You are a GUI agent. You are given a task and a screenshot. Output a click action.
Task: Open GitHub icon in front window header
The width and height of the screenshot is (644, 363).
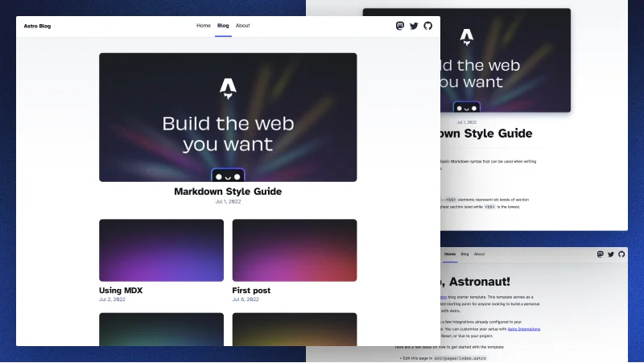click(x=427, y=26)
